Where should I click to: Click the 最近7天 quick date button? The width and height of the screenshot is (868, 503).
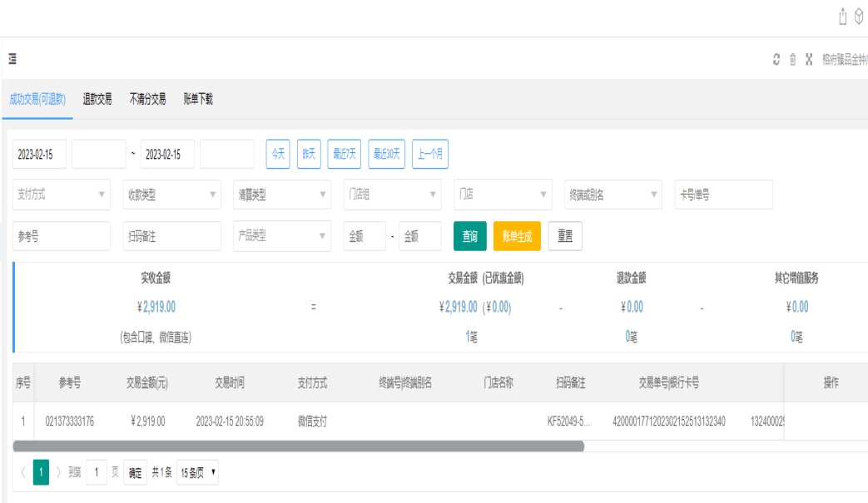[x=345, y=154]
